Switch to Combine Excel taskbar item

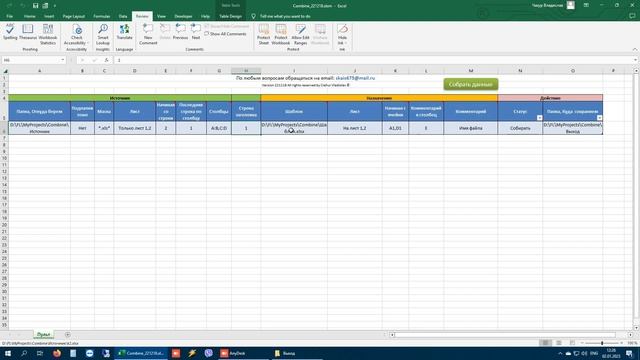click(x=141, y=353)
